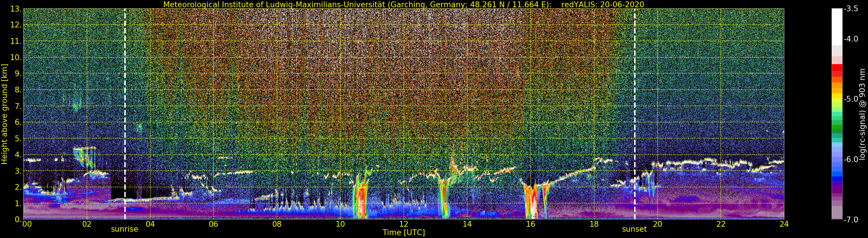
Task: Click the 06 tick on the time axis
Action: tap(213, 224)
